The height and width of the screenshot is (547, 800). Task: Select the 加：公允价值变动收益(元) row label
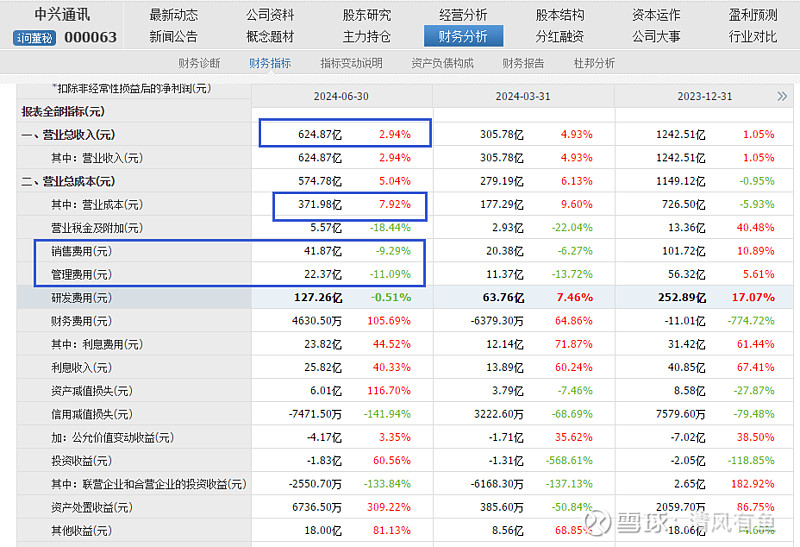(x=113, y=438)
